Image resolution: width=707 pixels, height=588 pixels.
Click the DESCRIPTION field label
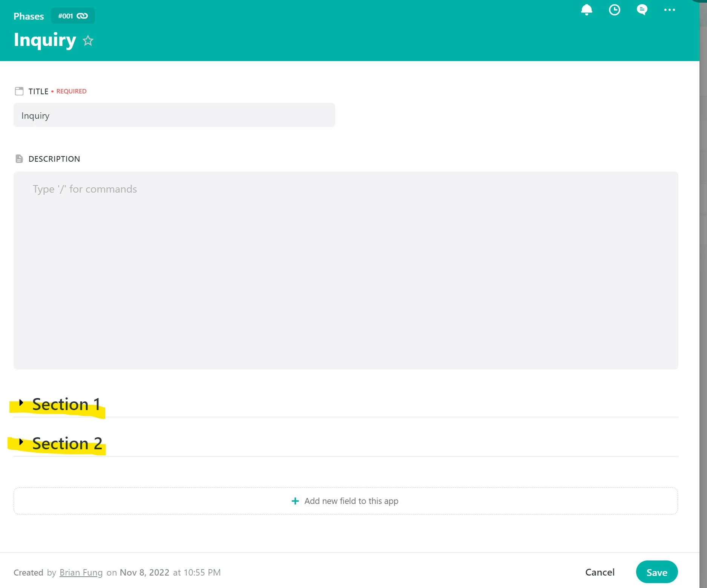click(x=54, y=159)
